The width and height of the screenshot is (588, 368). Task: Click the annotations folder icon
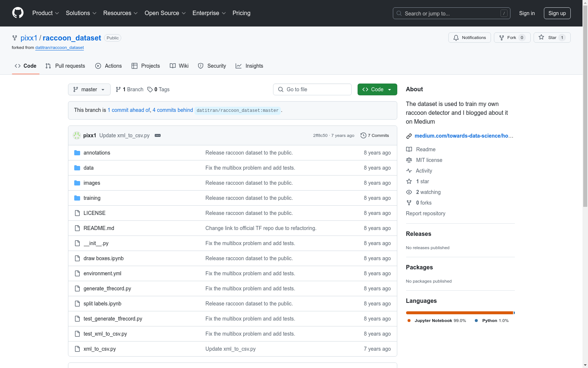pyautogui.click(x=77, y=153)
